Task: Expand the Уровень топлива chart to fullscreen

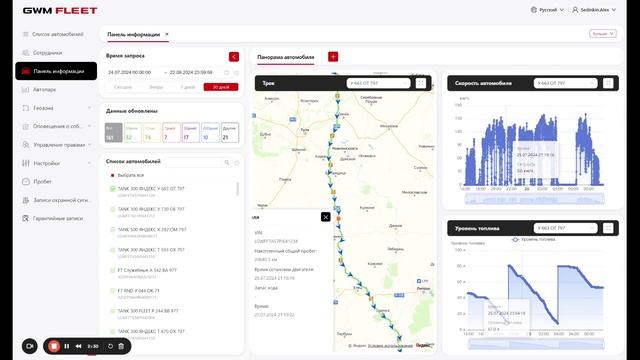Action: pos(608,228)
